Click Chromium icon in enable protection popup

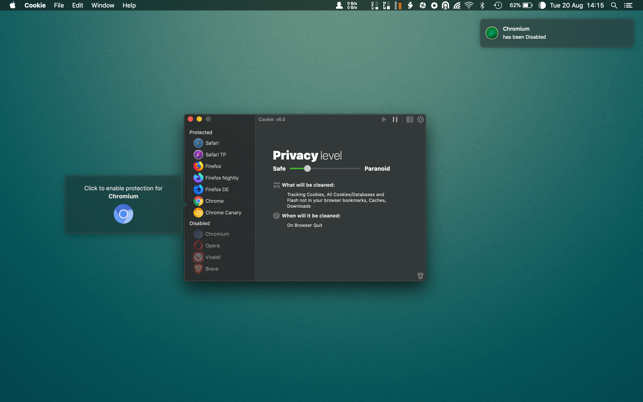pos(123,214)
